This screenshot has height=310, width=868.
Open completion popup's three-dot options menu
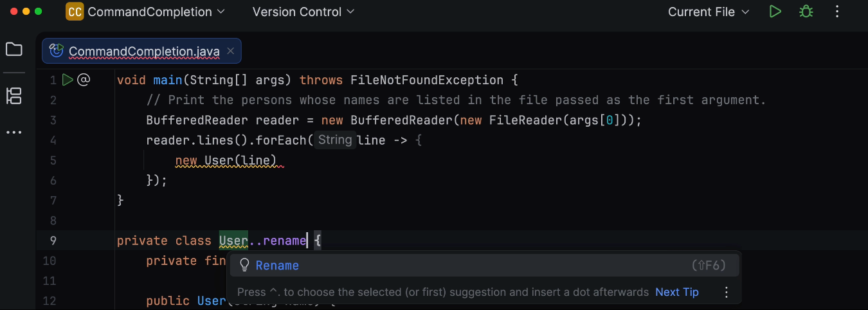[x=727, y=292]
